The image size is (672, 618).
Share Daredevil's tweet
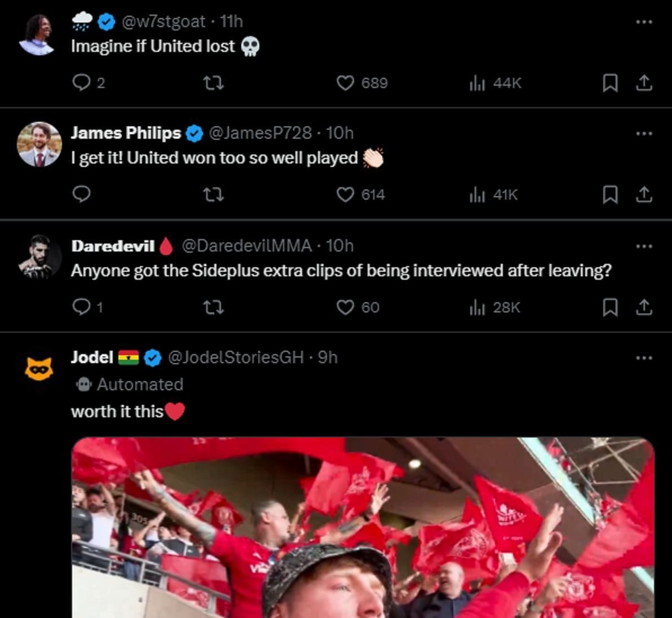point(644,308)
